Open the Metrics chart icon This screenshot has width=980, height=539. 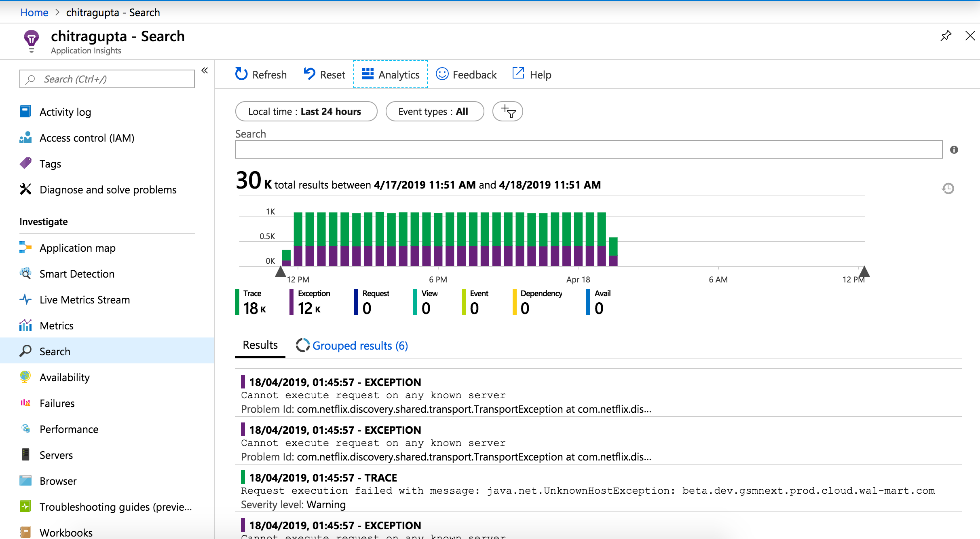25,325
